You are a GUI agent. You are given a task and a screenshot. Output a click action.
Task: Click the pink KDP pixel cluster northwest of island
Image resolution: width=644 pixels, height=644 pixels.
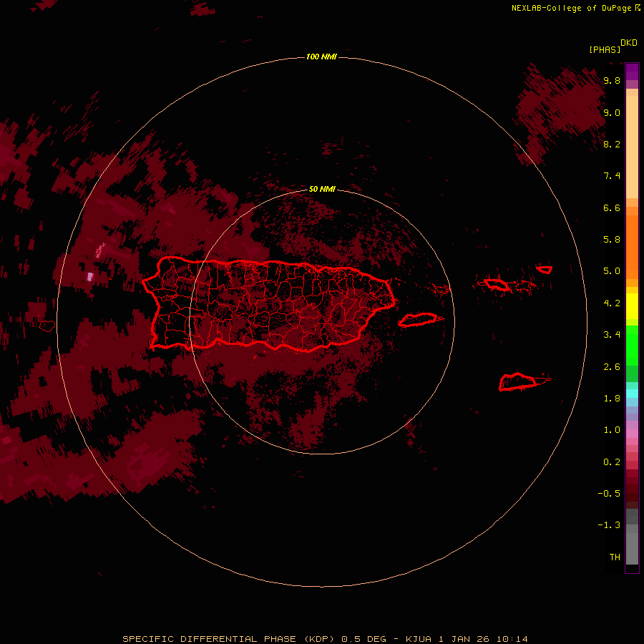tap(100, 250)
